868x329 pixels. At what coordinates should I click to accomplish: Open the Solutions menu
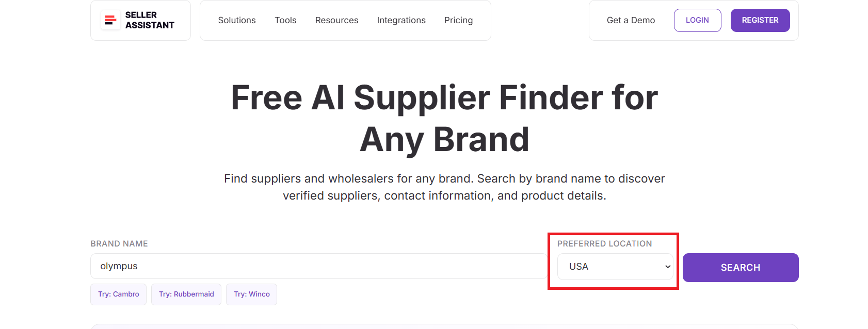[237, 20]
